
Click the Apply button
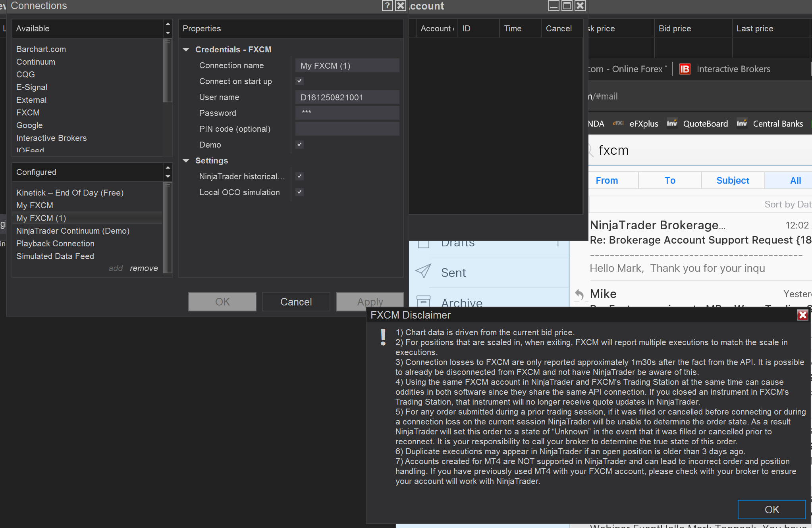[370, 301]
